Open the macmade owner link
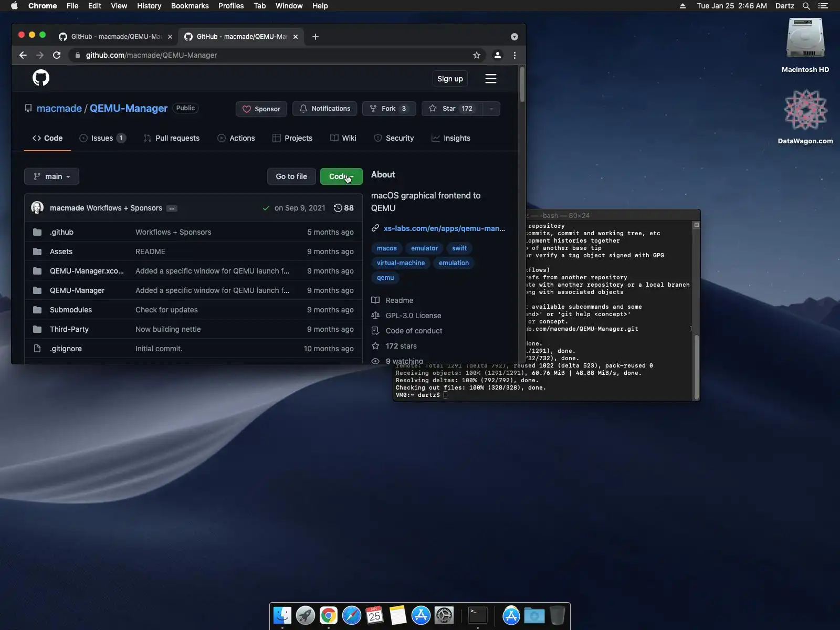This screenshot has width=840, height=630. (x=59, y=108)
